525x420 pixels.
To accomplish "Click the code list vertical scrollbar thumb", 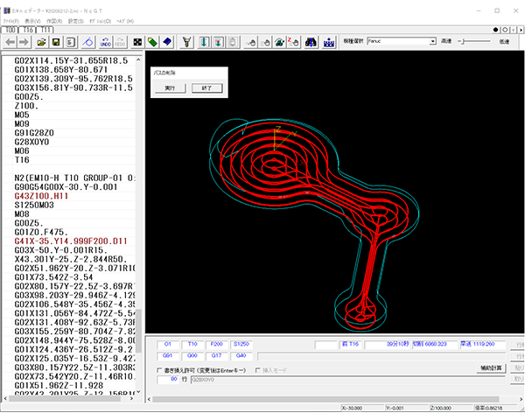I will tap(138, 330).
